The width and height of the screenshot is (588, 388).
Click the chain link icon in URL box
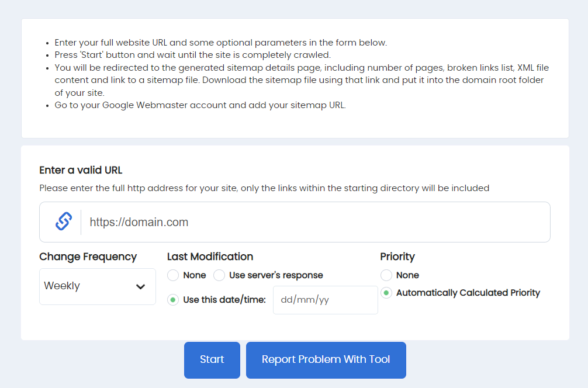pos(63,221)
